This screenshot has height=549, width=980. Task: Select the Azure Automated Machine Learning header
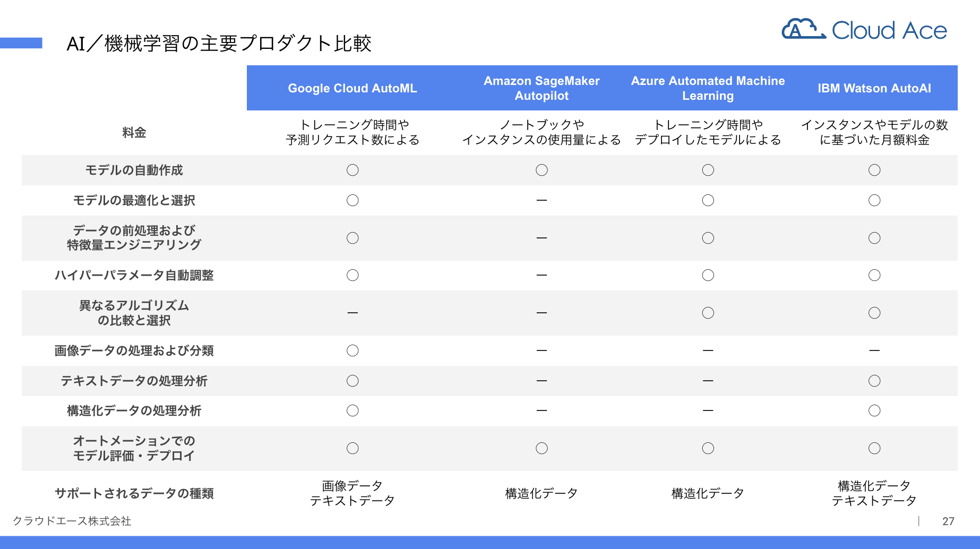pyautogui.click(x=708, y=88)
